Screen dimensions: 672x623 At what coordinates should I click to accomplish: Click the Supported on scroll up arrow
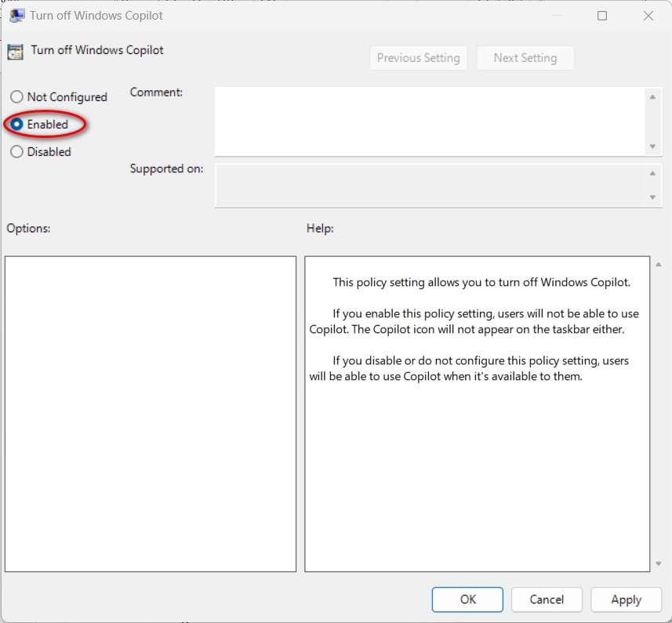tap(652, 173)
